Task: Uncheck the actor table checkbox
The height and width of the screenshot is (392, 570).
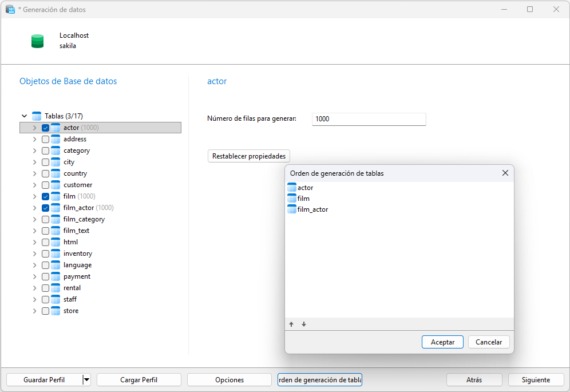Action: [45, 128]
